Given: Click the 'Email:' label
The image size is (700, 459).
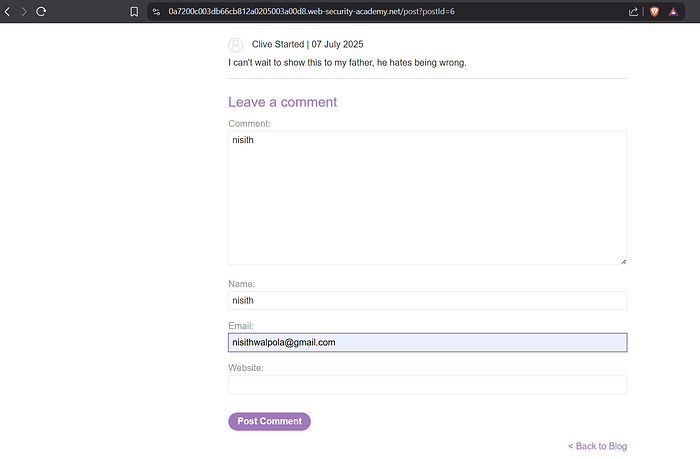Looking at the screenshot, I should (241, 326).
